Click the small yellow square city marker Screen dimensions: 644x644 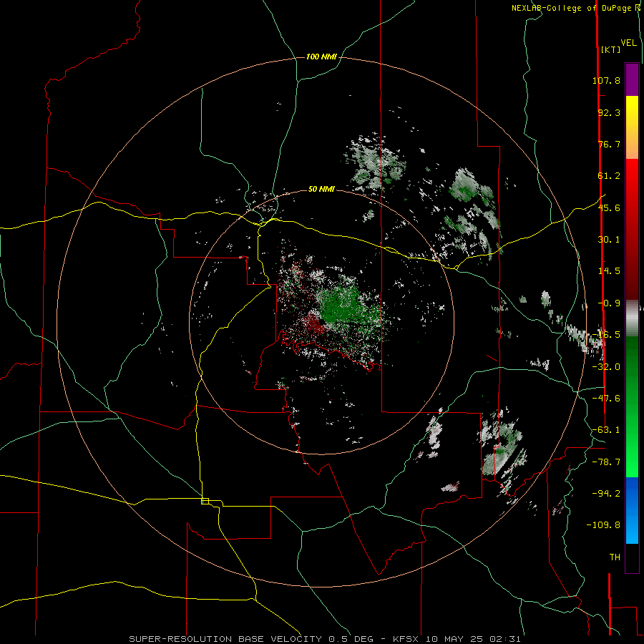pos(205,501)
